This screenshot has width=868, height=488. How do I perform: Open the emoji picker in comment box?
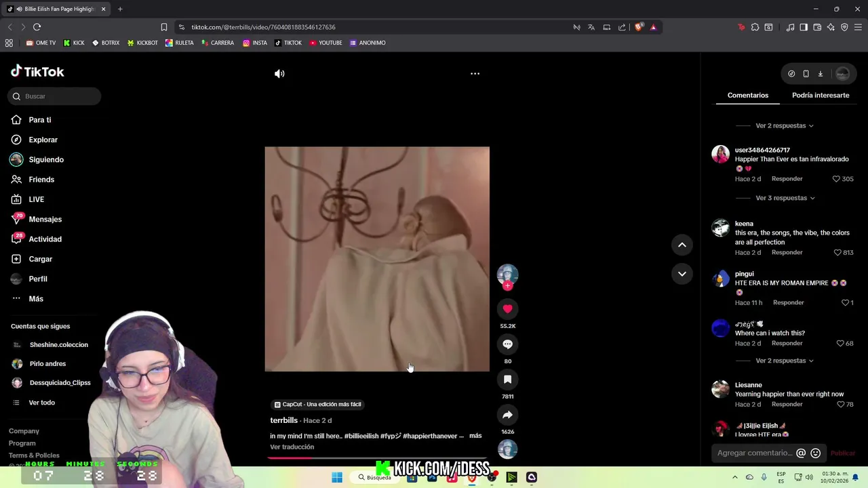tap(816, 453)
